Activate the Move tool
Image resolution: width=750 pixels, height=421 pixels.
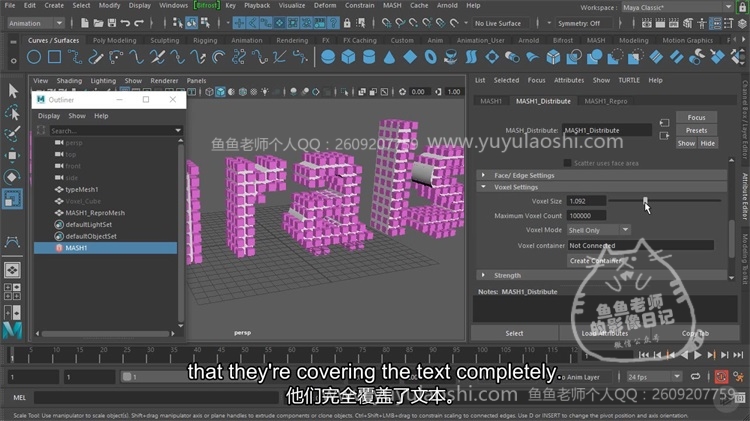coord(12,155)
